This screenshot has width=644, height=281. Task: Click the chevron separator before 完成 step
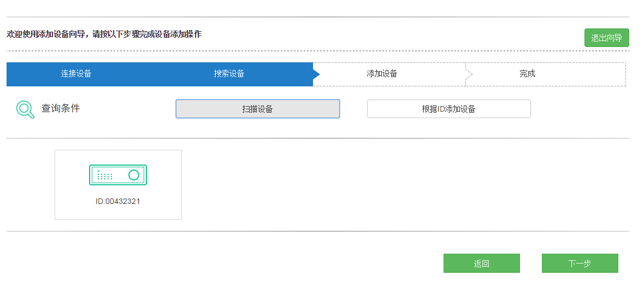pos(469,74)
